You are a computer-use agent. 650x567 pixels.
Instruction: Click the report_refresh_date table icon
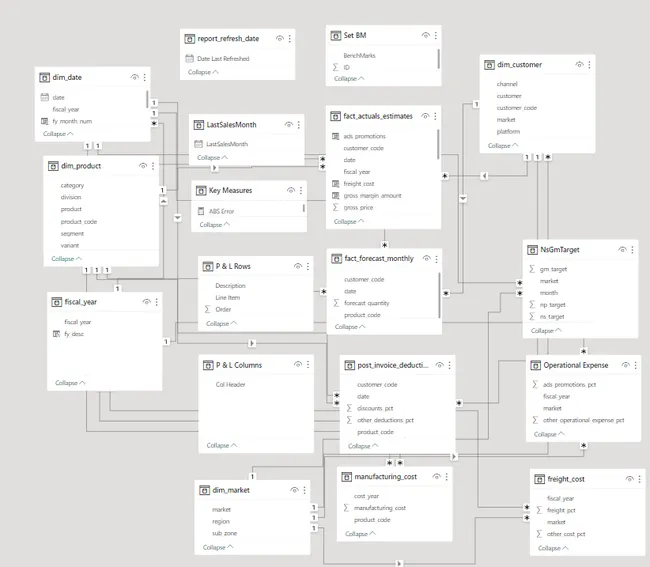[x=189, y=39]
